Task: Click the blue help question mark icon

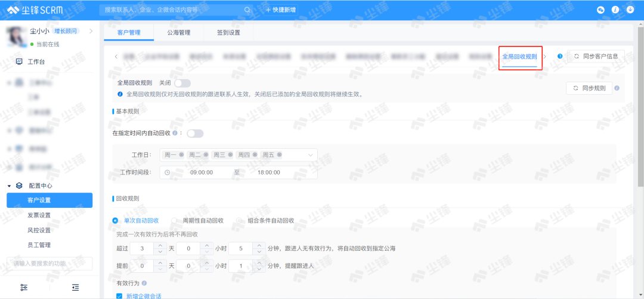Action: point(560,57)
